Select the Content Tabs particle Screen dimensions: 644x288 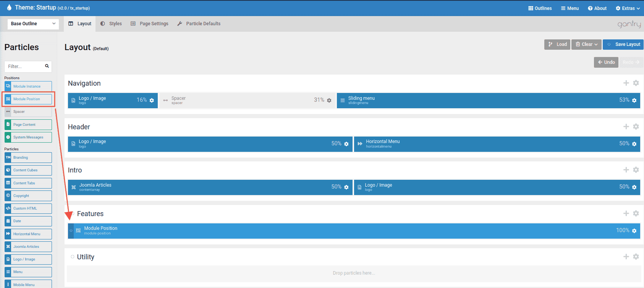coord(28,183)
